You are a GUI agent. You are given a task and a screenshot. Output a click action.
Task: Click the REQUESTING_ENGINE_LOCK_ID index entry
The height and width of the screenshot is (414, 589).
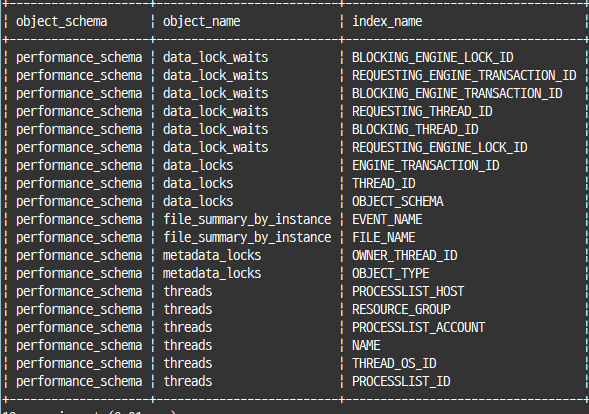coord(439,148)
